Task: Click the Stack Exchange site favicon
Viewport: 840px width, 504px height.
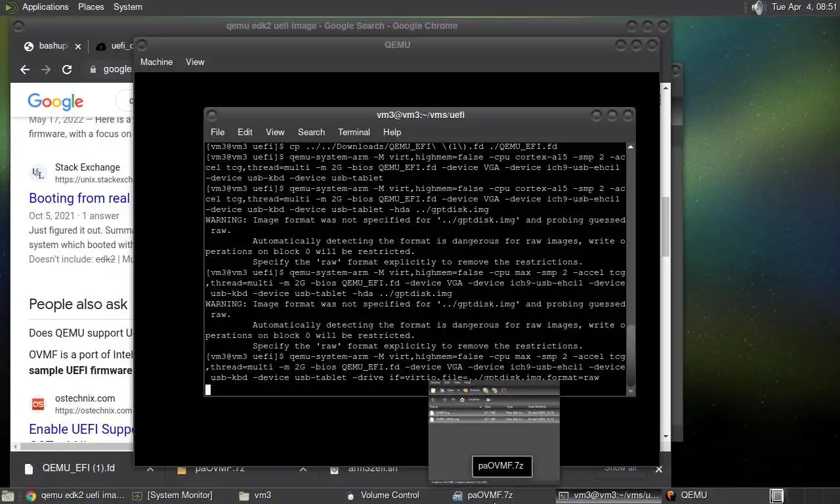Action: click(x=38, y=173)
